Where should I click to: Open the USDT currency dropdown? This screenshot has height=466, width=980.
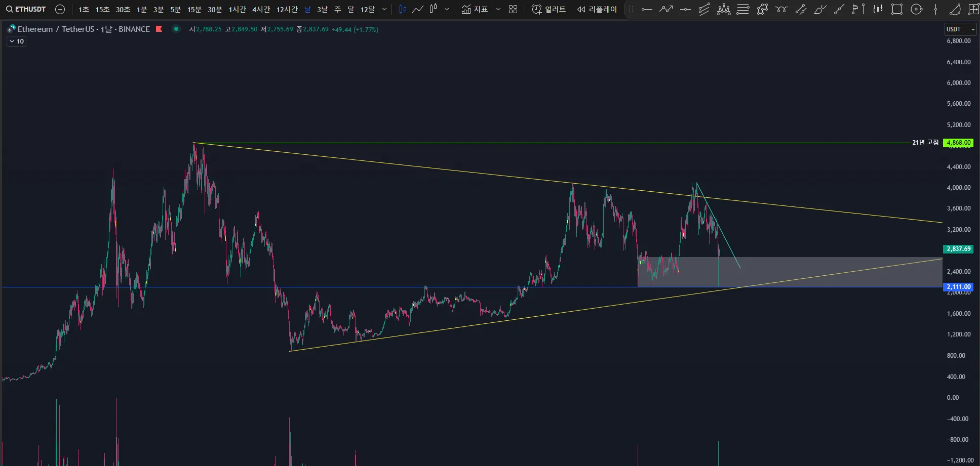click(x=960, y=29)
